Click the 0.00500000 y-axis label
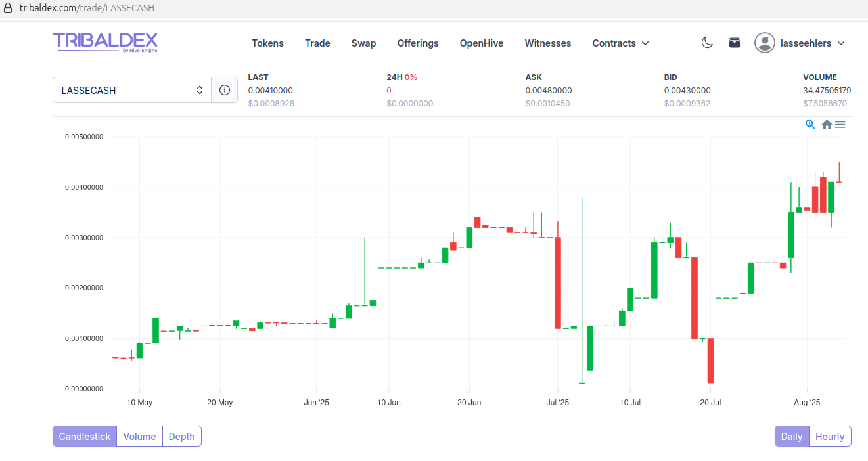Viewport: 868px width, 461px height. tap(84, 137)
